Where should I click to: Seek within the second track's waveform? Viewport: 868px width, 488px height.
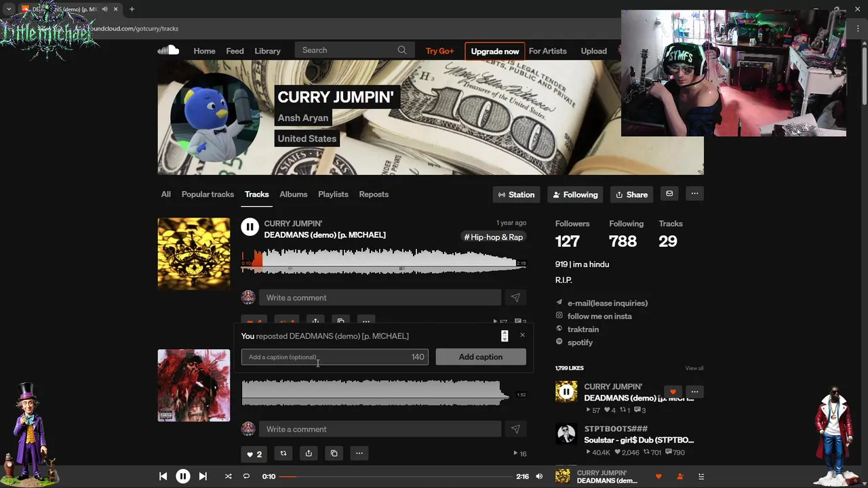pos(383,393)
